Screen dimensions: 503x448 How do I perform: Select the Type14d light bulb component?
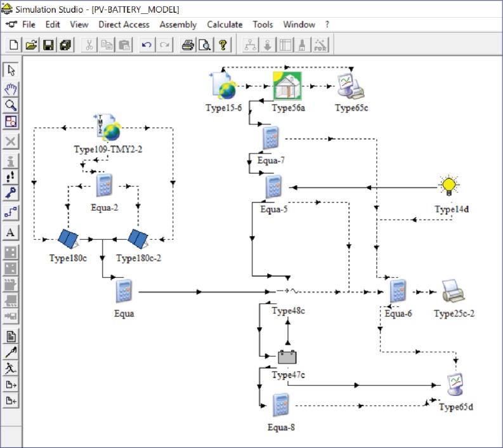(x=449, y=186)
